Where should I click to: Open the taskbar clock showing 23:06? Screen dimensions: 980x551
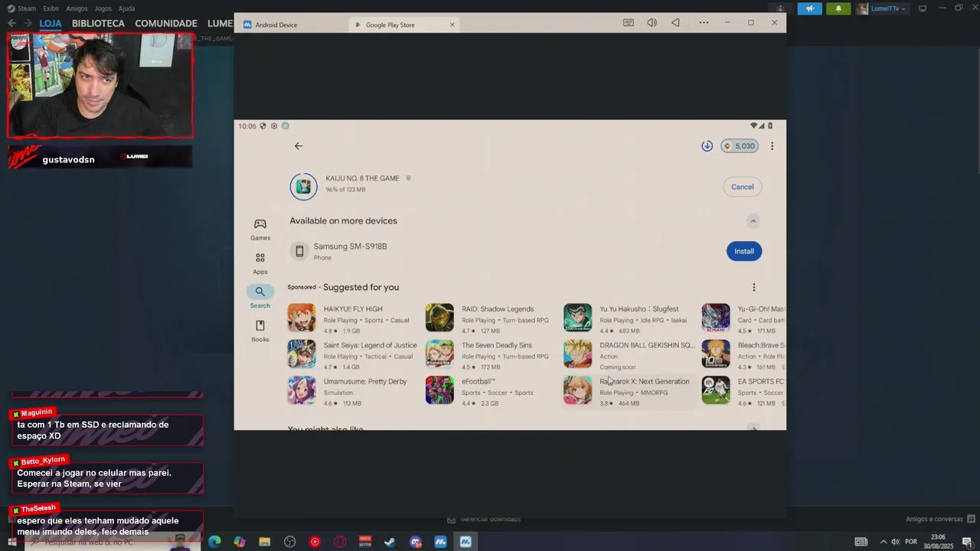coord(939,542)
